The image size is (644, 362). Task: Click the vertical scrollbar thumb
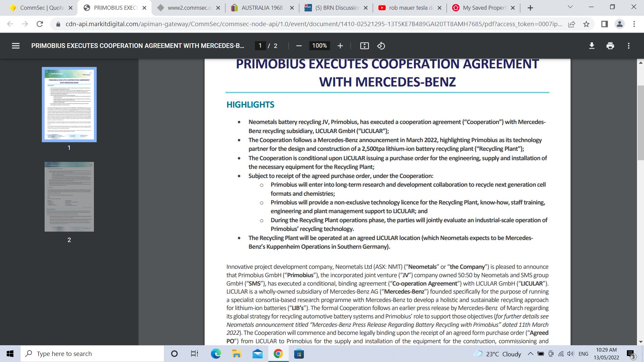640,123
